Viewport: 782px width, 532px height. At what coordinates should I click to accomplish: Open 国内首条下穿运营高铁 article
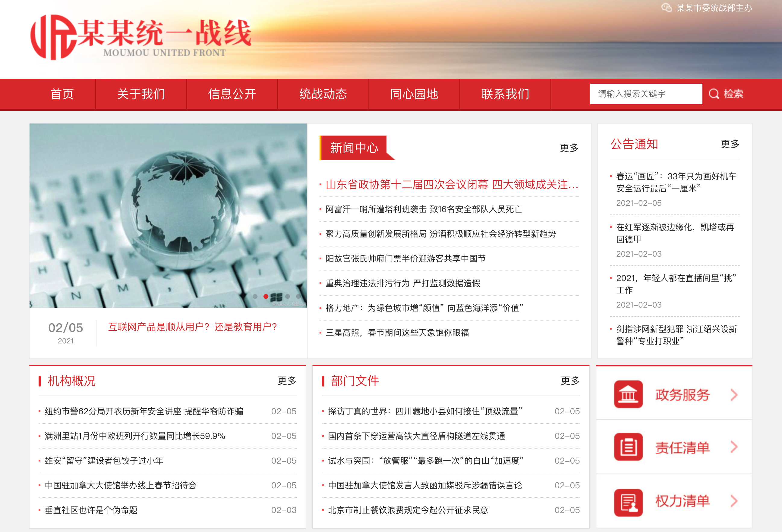click(x=416, y=436)
